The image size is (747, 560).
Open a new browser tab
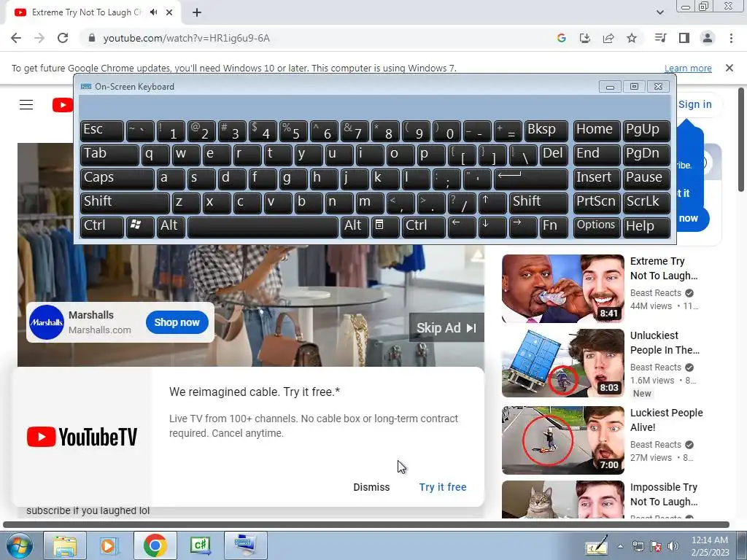(x=197, y=12)
